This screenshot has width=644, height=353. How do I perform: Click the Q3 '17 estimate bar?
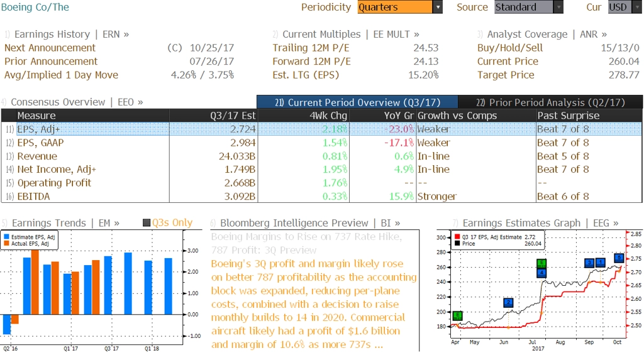click(108, 285)
